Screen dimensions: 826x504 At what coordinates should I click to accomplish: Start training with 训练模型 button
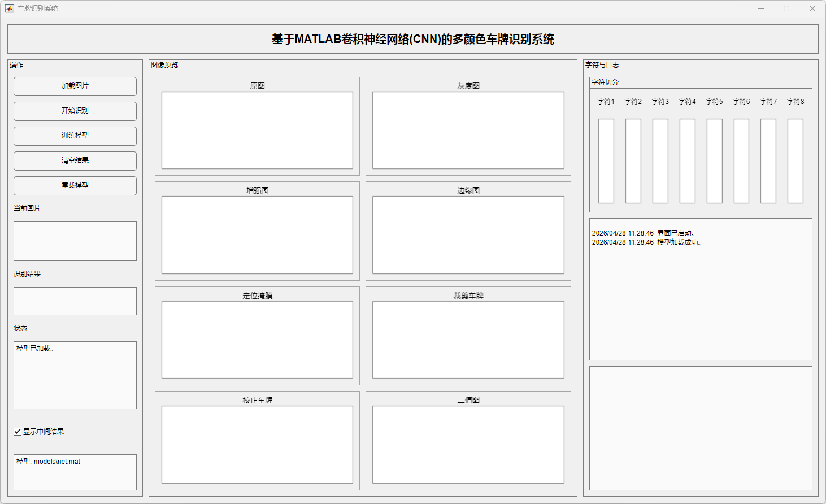tap(75, 136)
